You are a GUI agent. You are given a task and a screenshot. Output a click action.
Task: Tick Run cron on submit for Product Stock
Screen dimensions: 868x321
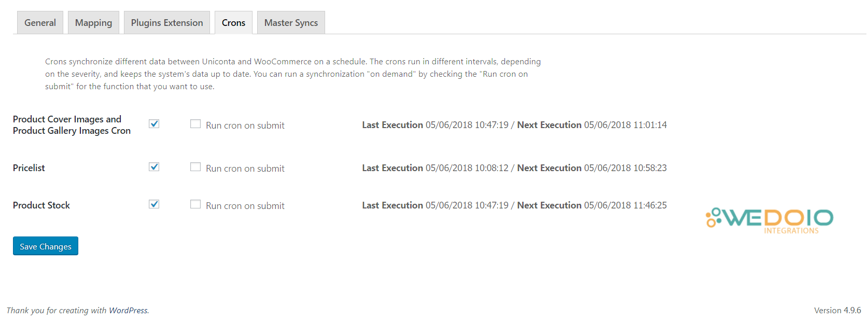tap(195, 204)
